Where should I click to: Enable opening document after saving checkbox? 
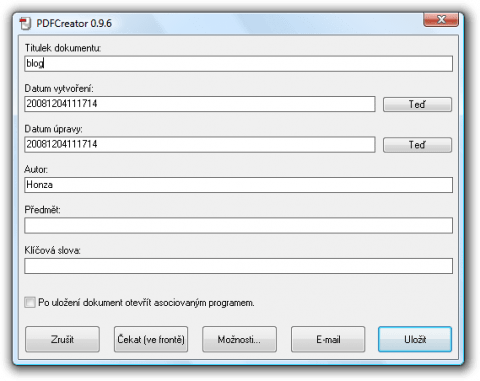[30, 302]
